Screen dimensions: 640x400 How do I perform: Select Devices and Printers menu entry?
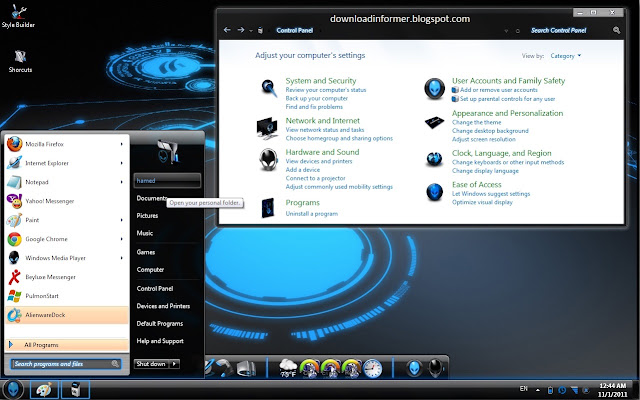pyautogui.click(x=163, y=306)
